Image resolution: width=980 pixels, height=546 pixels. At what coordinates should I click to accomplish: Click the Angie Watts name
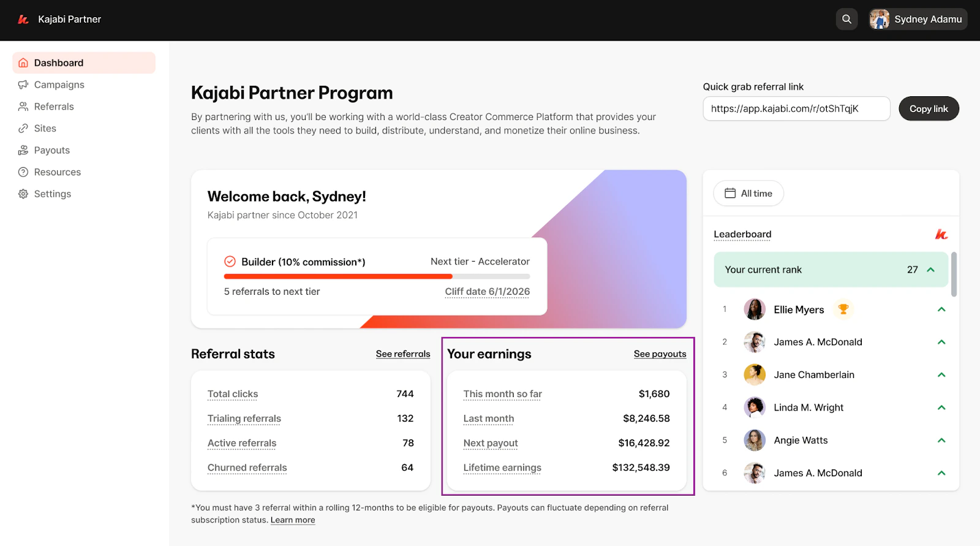tap(801, 440)
